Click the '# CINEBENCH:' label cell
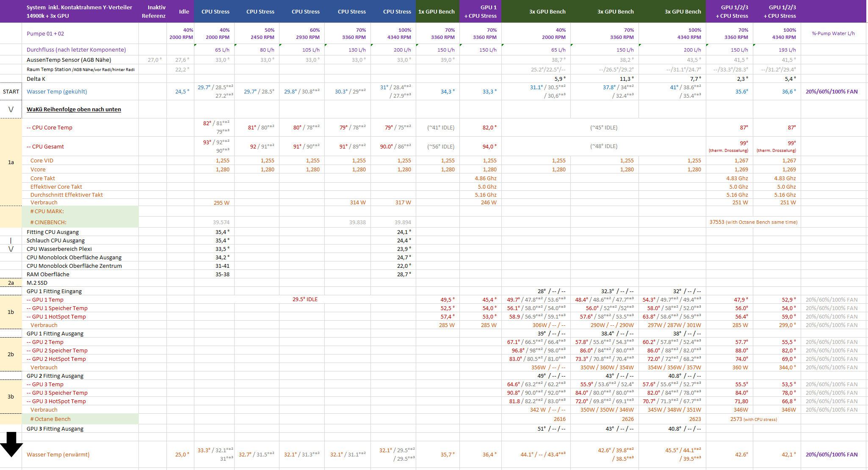 [48, 222]
